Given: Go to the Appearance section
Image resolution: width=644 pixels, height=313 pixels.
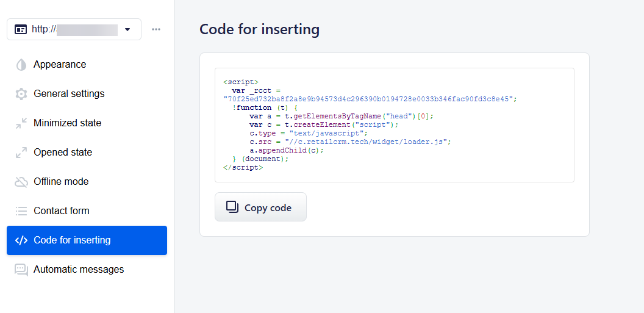Looking at the screenshot, I should (x=60, y=65).
